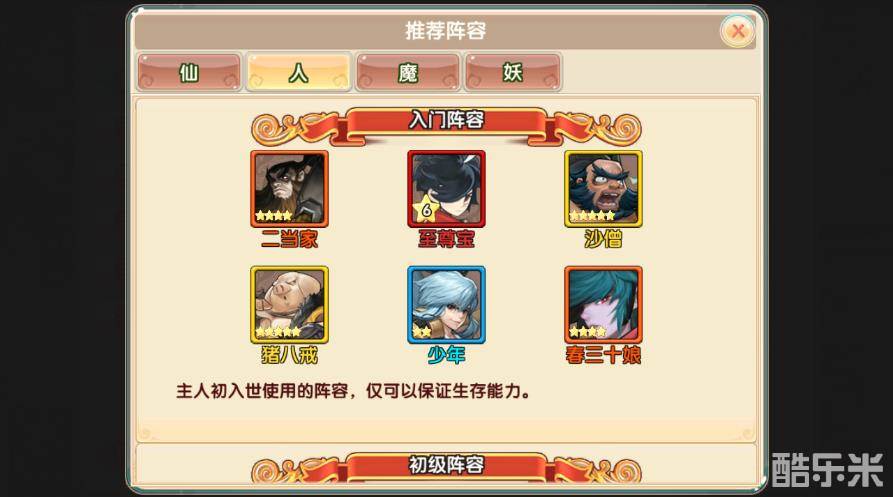Tap the 至尊宝 hero portrait

[446, 189]
